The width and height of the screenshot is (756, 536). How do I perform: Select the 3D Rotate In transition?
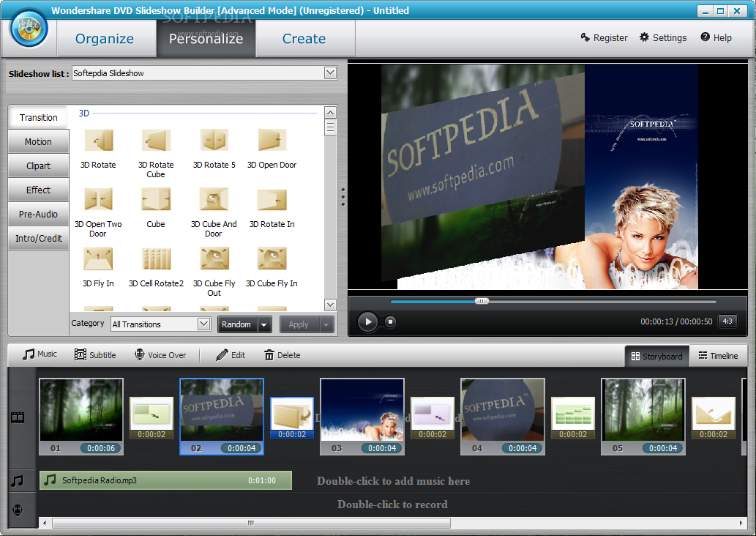point(272,199)
